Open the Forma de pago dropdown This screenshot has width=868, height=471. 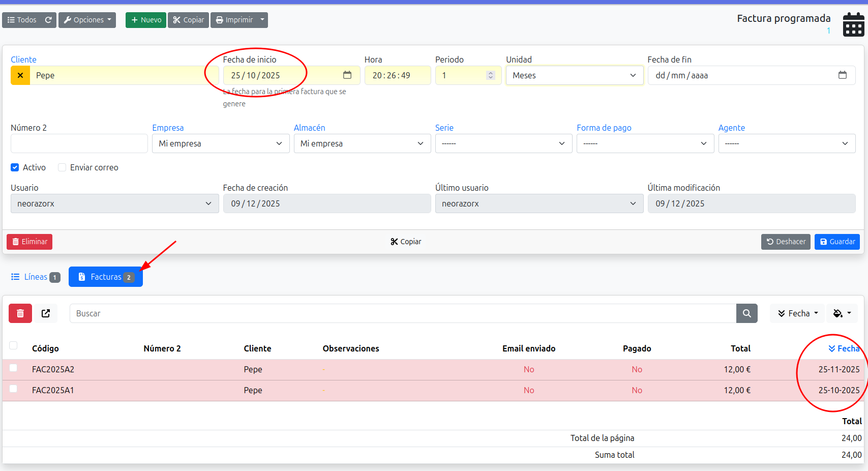645,143
